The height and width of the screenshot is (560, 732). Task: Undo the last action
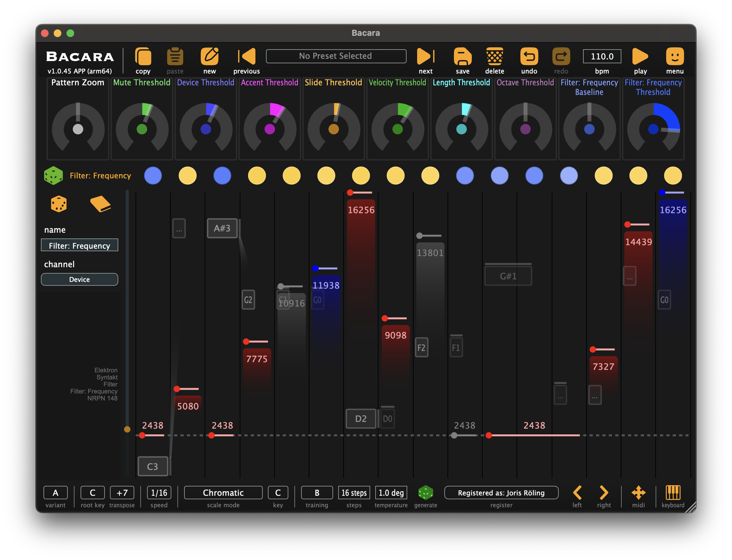coord(529,57)
